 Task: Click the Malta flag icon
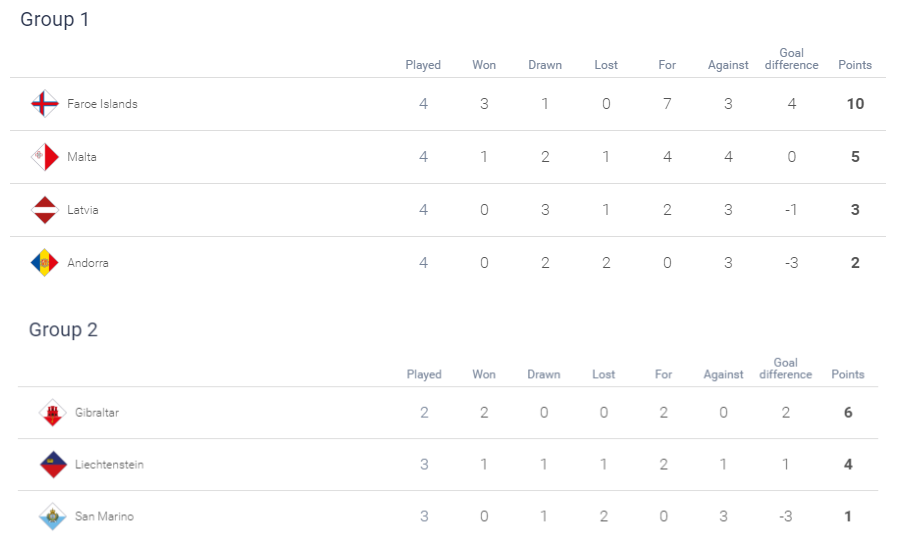[x=44, y=156]
